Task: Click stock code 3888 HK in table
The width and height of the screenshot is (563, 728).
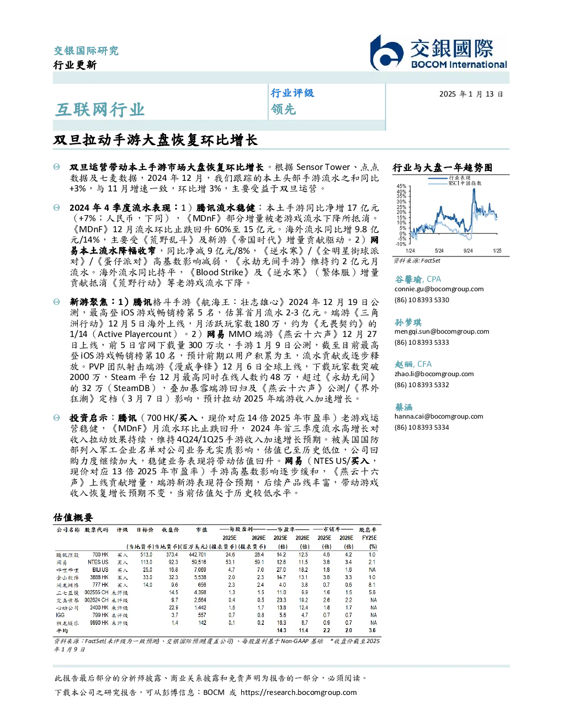Action: (x=99, y=577)
